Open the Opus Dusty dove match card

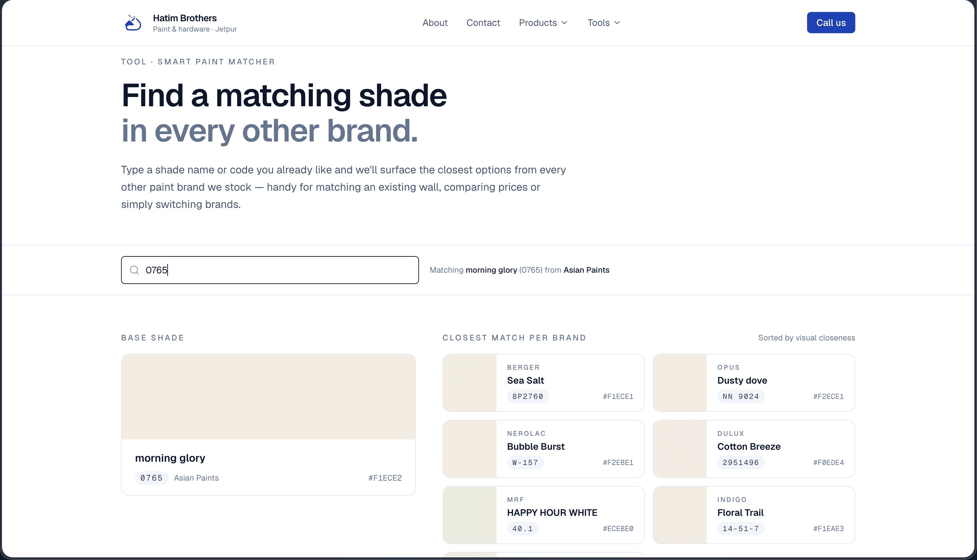754,383
